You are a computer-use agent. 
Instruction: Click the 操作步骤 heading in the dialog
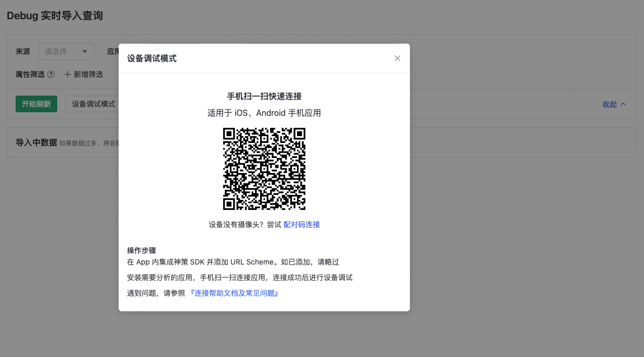point(141,250)
